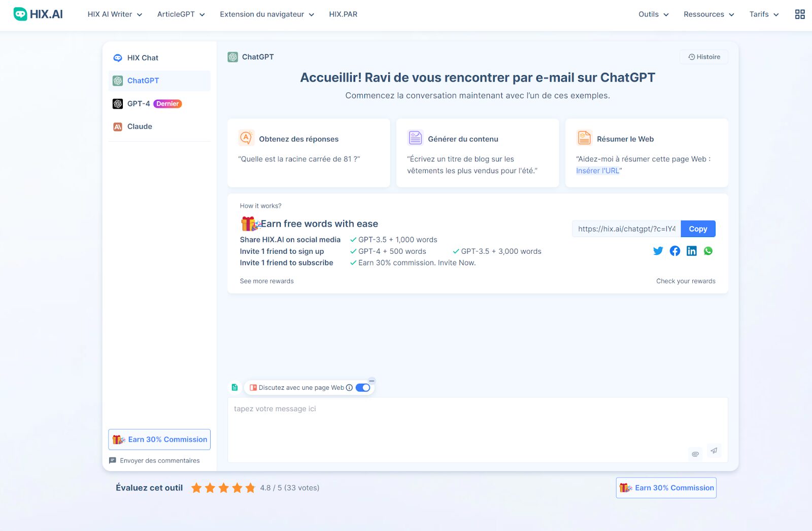812x531 pixels.
Task: Expand HIX AI Writer menu
Action: pos(115,14)
